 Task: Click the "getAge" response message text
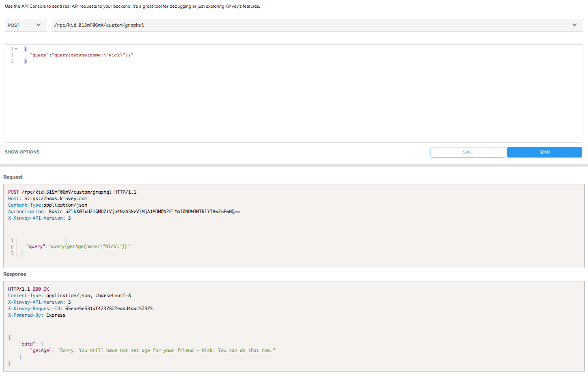click(166, 350)
